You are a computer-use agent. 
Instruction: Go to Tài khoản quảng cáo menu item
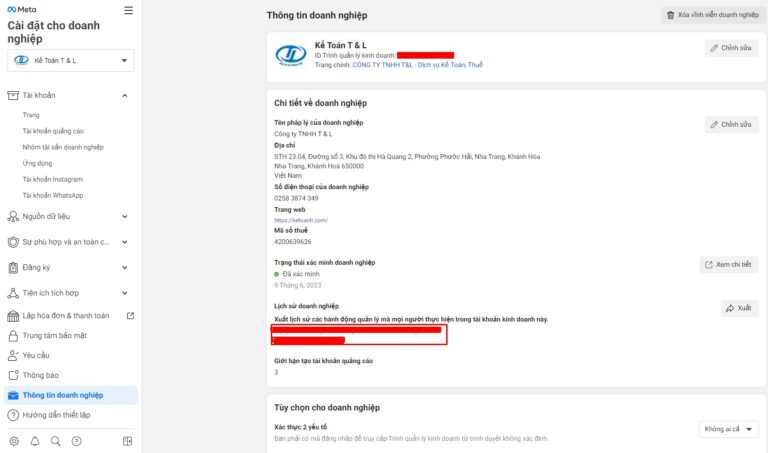[53, 131]
